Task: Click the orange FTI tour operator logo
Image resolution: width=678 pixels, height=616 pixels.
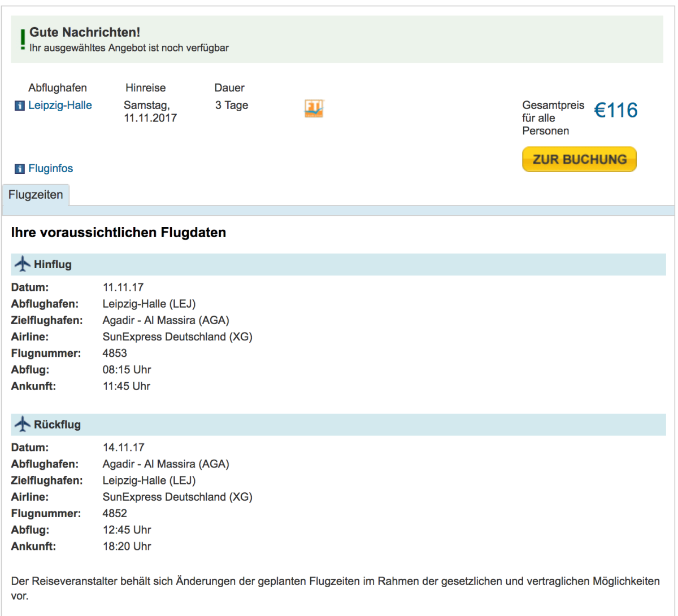Action: click(x=314, y=108)
